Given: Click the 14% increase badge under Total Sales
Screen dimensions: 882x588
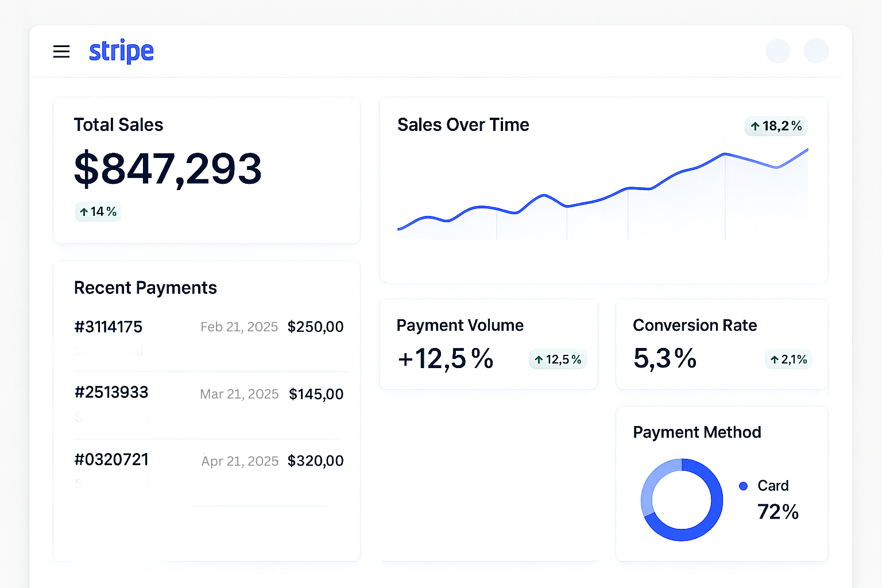Looking at the screenshot, I should click(98, 212).
